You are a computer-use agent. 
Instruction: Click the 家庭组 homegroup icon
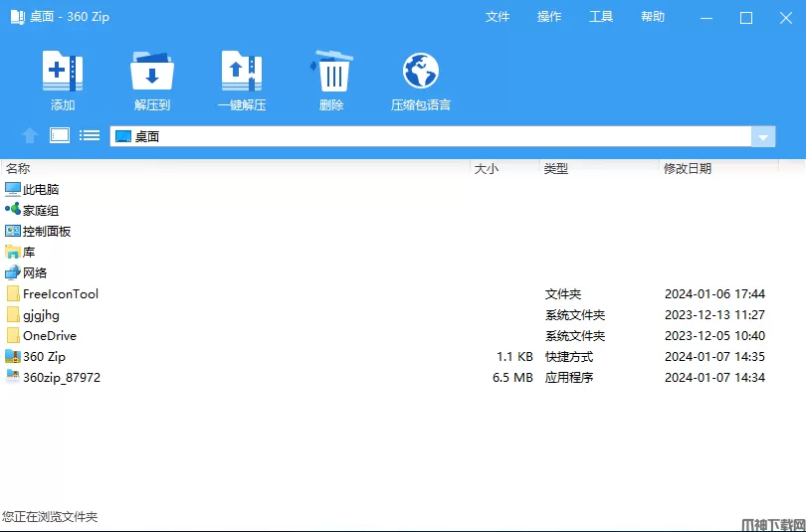pos(13,210)
